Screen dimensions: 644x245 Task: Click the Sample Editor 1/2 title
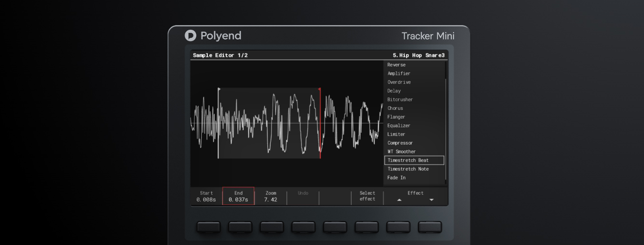click(220, 55)
